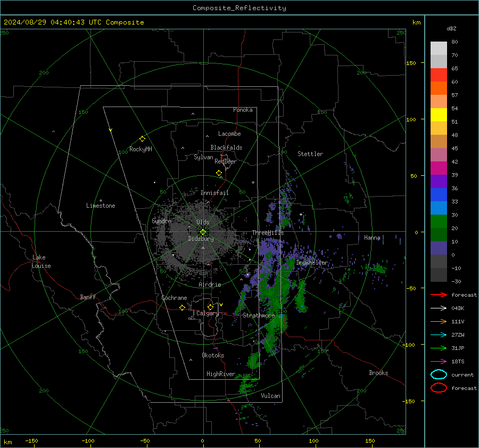The width and height of the screenshot is (479, 448).
Task: Click the Lacombe label on map
Action: click(229, 134)
